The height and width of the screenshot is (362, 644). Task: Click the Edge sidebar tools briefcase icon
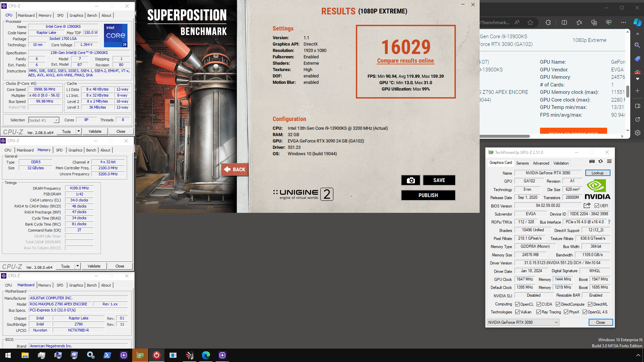tap(637, 72)
